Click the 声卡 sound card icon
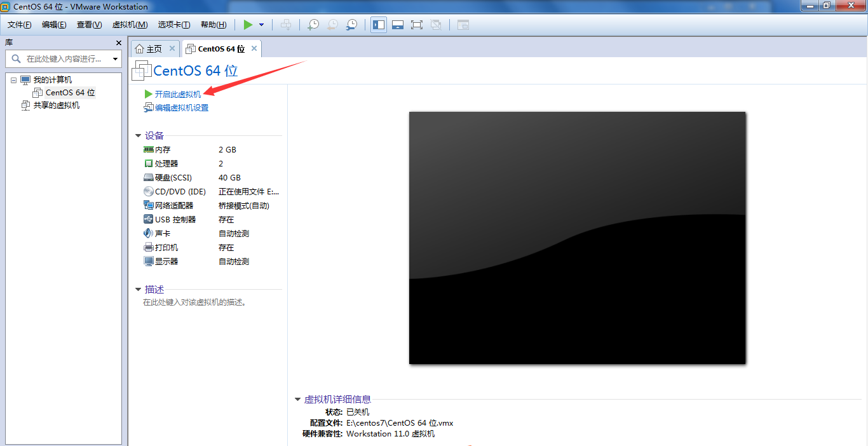 click(x=149, y=234)
